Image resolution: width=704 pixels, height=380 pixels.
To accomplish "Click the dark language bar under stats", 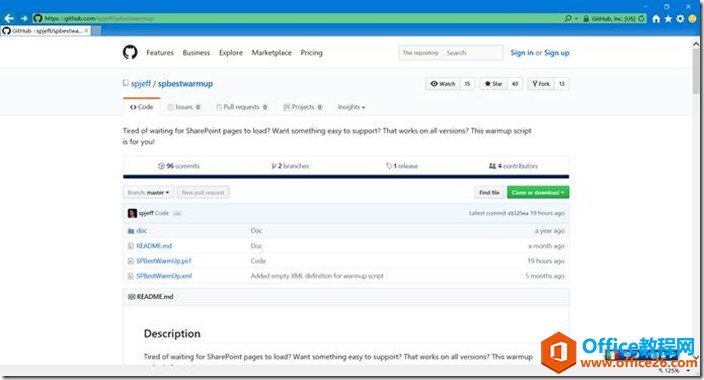I will coord(346,177).
